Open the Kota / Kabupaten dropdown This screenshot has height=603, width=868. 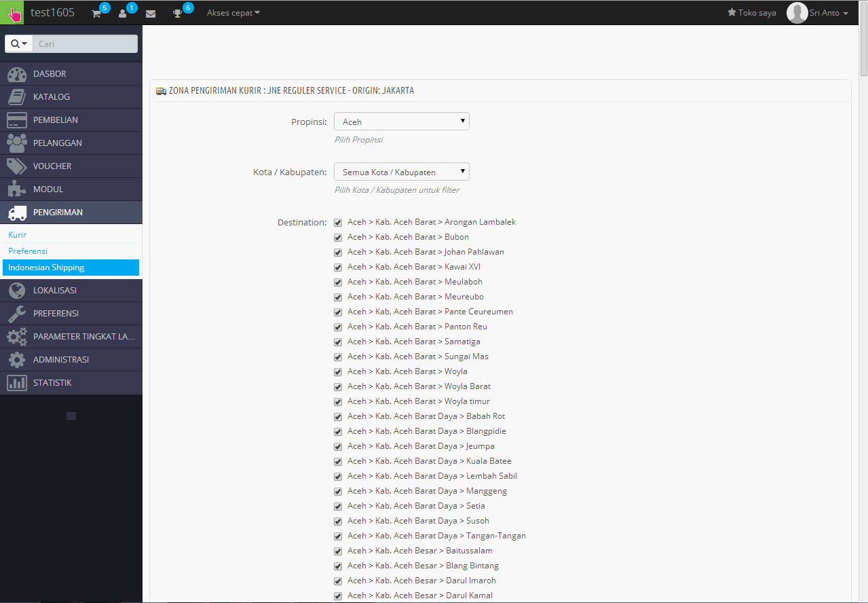(x=402, y=172)
